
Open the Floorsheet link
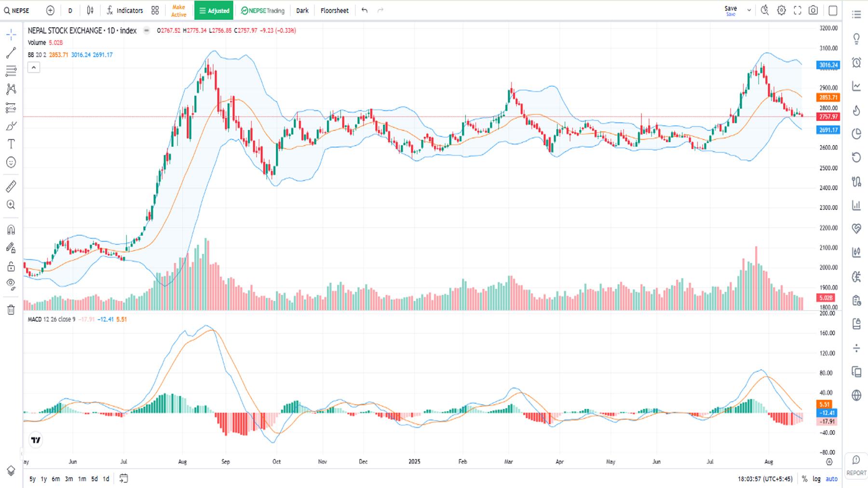334,11
